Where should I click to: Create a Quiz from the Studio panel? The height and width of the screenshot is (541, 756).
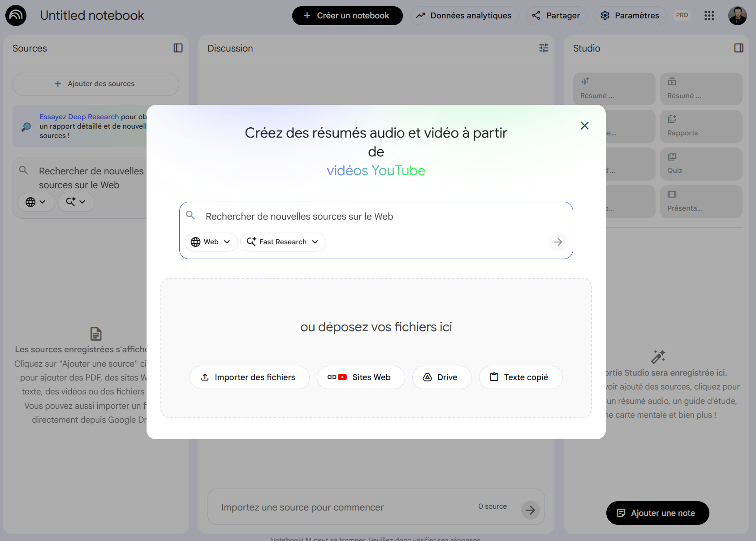tap(701, 164)
